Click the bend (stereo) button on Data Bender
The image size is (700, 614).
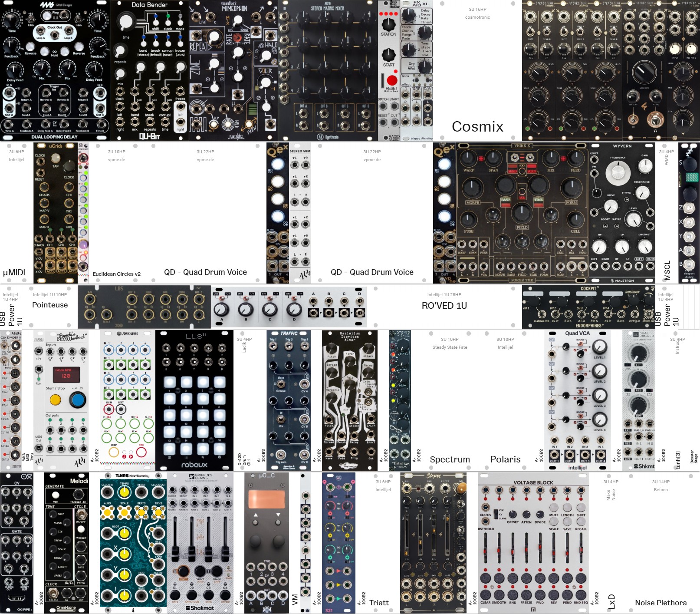pyautogui.click(x=144, y=44)
